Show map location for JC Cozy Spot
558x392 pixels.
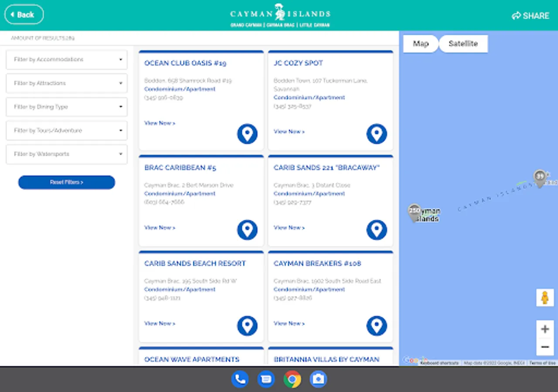[377, 134]
